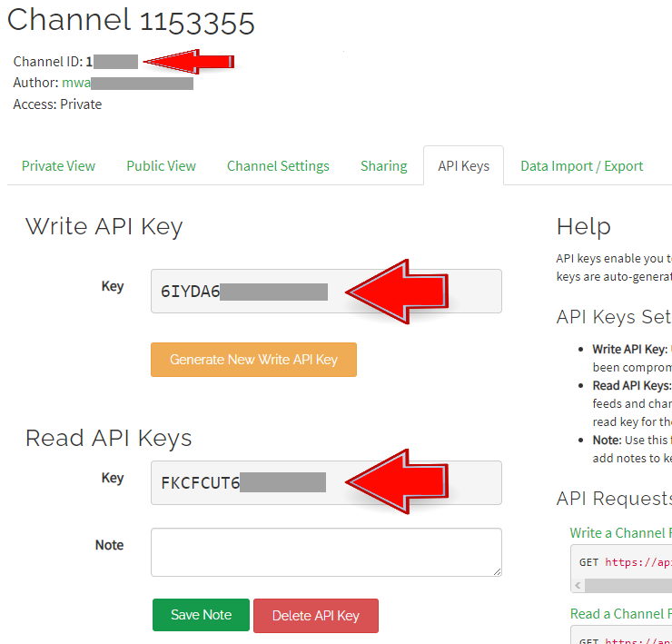The image size is (672, 644).
Task: Go to the Channel Settings tab
Action: (x=278, y=165)
